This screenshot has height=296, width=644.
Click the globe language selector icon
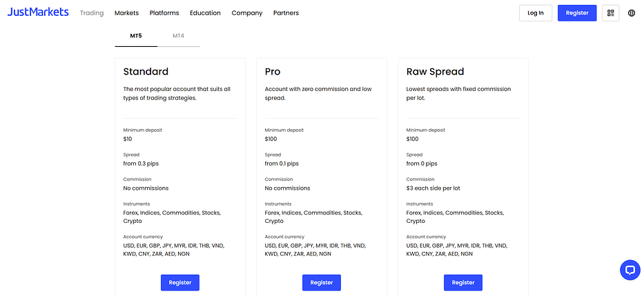(x=632, y=13)
